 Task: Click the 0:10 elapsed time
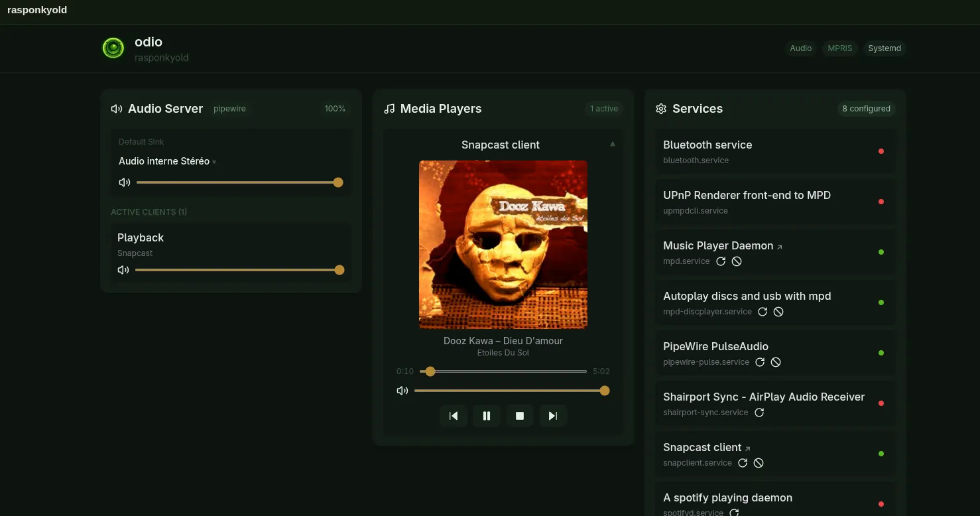[x=405, y=371]
